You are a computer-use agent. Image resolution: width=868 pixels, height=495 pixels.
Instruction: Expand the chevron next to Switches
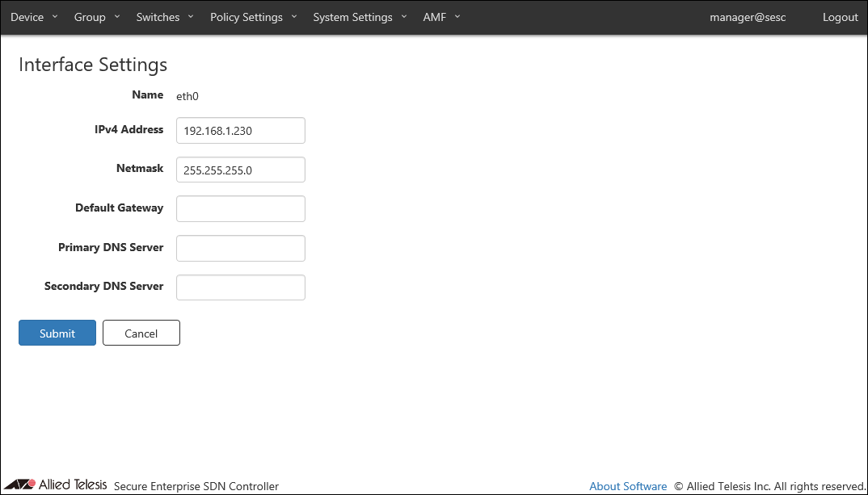(191, 17)
